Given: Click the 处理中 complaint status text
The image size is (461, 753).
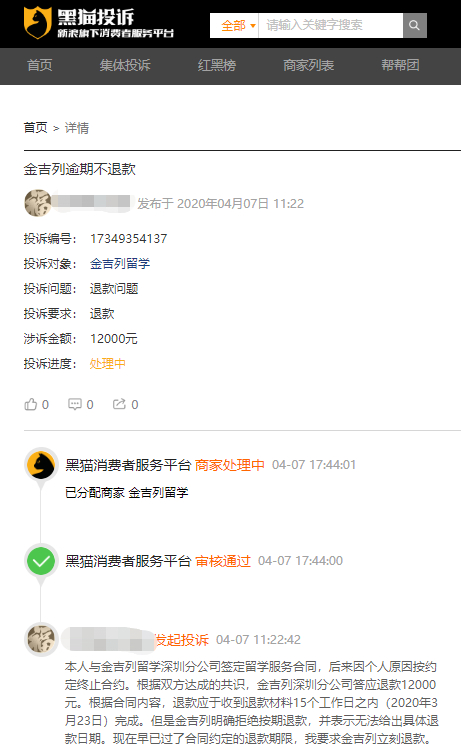Looking at the screenshot, I should [108, 364].
